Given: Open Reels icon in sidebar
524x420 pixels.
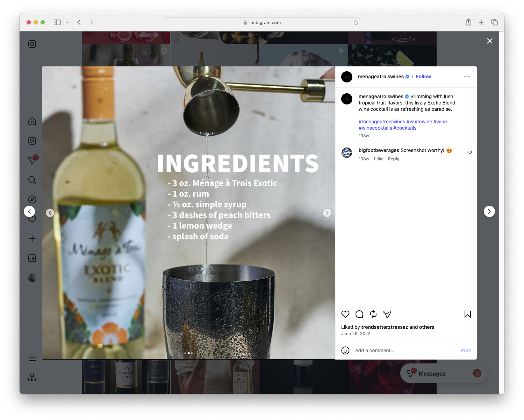Looking at the screenshot, I should 32,141.
